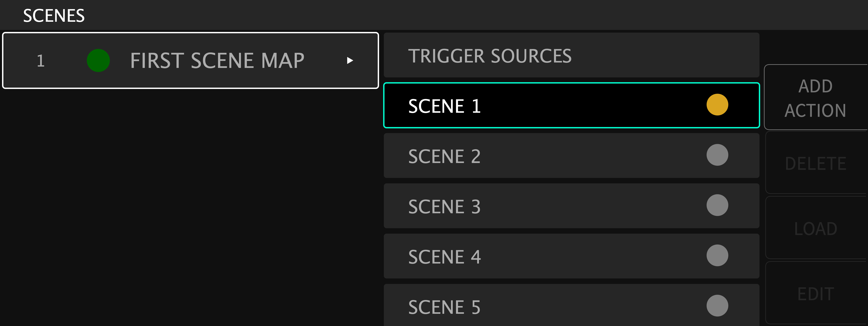Select the First Scene Map item

(x=190, y=60)
